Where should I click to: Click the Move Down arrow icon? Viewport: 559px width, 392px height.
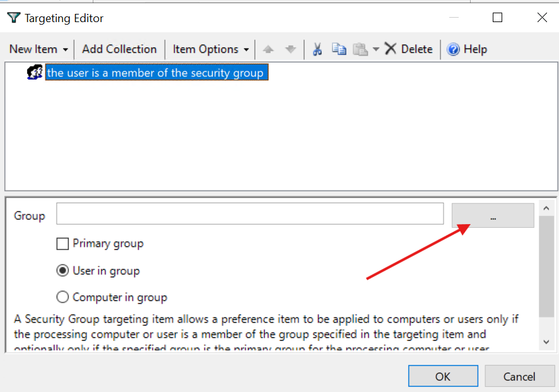[x=290, y=49]
